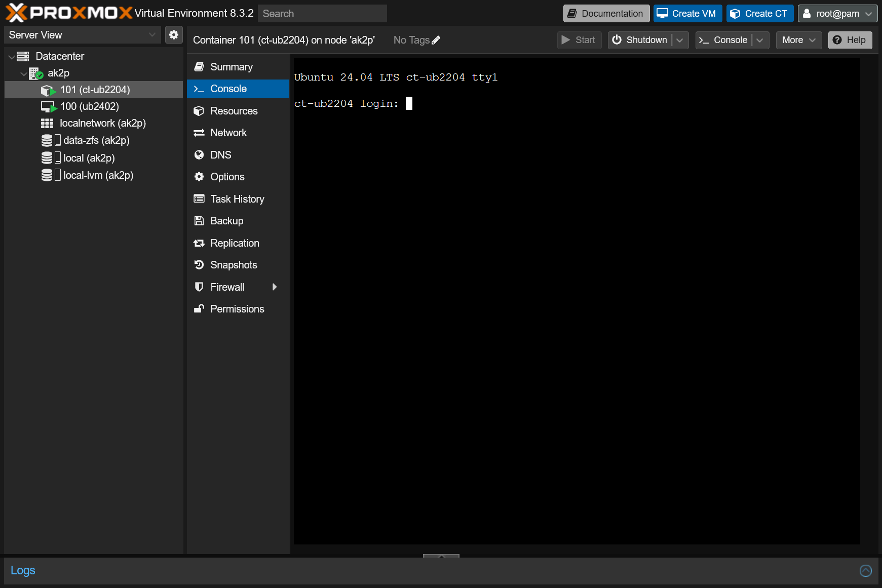Go to the Network section

click(238, 133)
